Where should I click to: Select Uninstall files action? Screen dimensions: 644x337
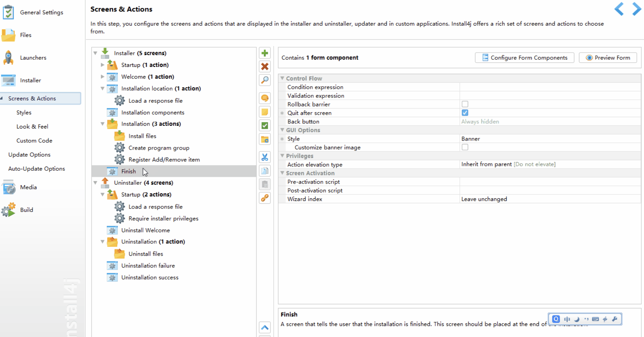[x=146, y=254]
